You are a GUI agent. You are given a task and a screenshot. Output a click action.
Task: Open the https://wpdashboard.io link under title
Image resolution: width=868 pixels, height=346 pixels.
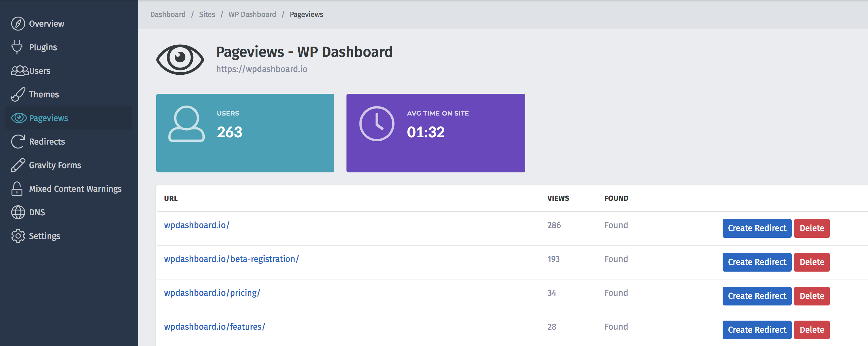coord(261,69)
